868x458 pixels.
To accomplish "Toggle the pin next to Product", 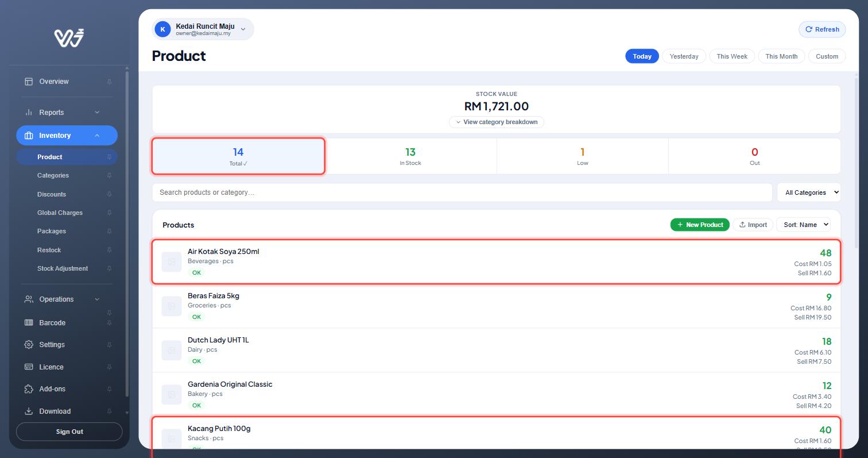I will click(109, 157).
